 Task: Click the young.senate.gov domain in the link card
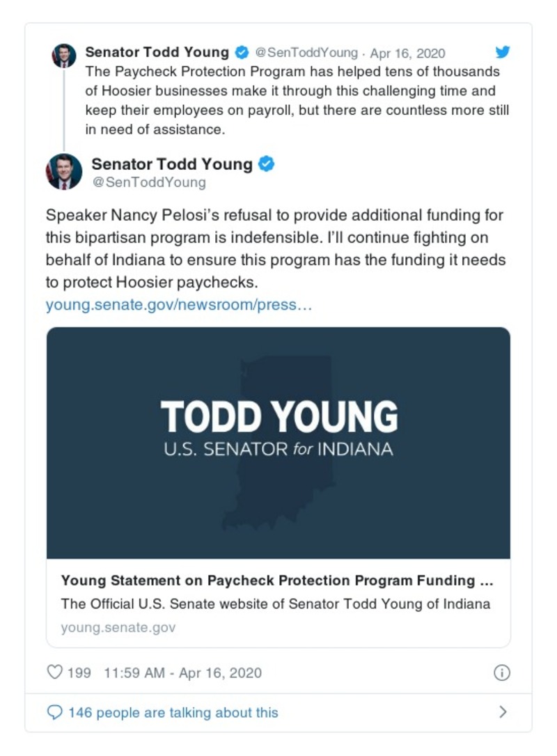[x=118, y=627]
